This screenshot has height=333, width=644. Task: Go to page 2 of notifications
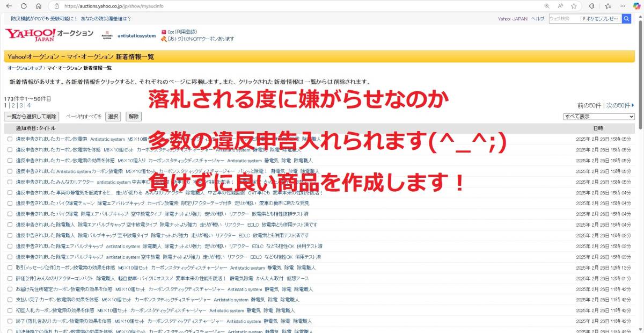(x=13, y=105)
